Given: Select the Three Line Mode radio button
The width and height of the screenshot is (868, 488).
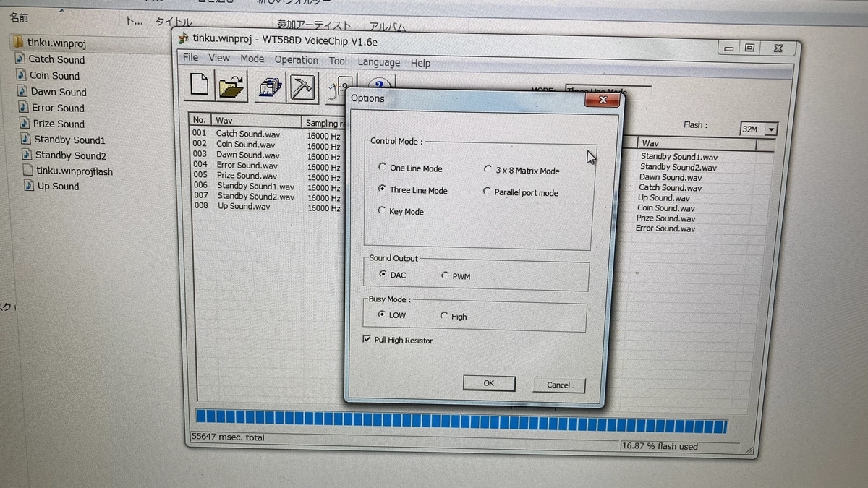Looking at the screenshot, I should tap(382, 189).
